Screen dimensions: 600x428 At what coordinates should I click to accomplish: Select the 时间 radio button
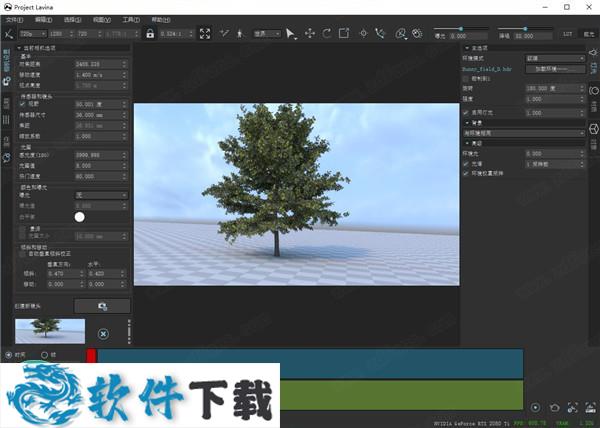(x=9, y=354)
